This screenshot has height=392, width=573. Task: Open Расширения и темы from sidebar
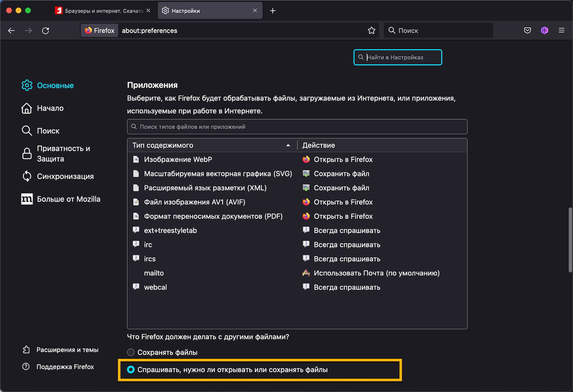(x=67, y=350)
